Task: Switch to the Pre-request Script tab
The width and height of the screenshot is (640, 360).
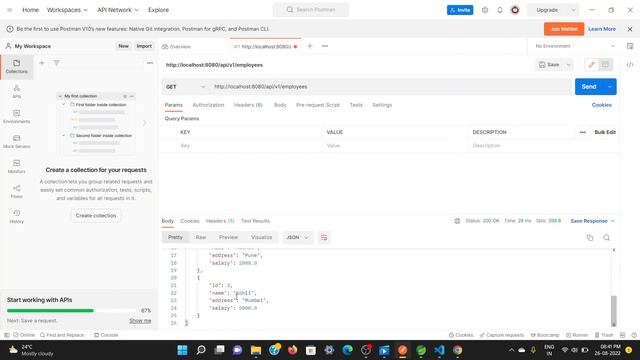Action: tap(318, 105)
